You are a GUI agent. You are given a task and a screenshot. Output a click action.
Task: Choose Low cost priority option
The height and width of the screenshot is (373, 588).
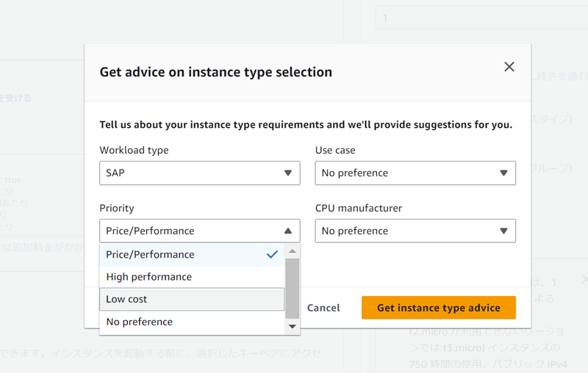(192, 300)
